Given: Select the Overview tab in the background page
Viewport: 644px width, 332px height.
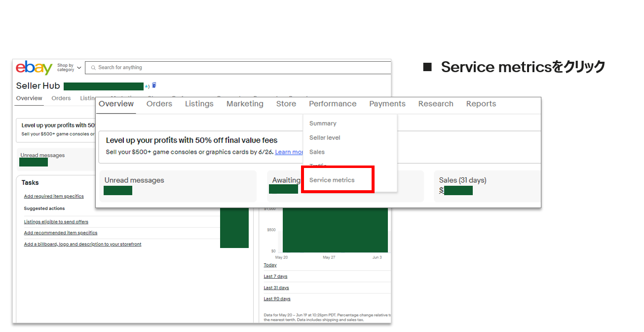Looking at the screenshot, I should (x=29, y=98).
